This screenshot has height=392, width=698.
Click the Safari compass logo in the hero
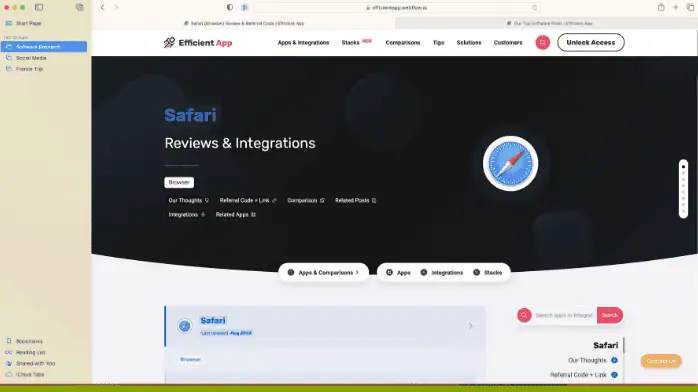point(510,163)
